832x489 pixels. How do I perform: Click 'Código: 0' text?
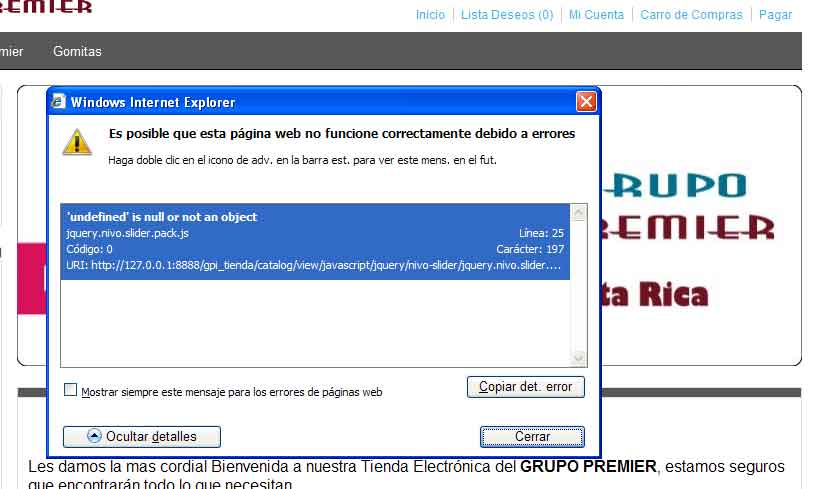point(89,249)
